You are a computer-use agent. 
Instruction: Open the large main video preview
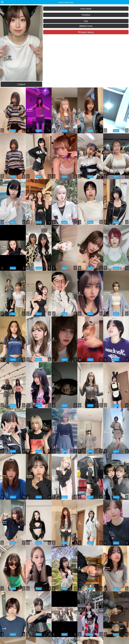click(21, 43)
